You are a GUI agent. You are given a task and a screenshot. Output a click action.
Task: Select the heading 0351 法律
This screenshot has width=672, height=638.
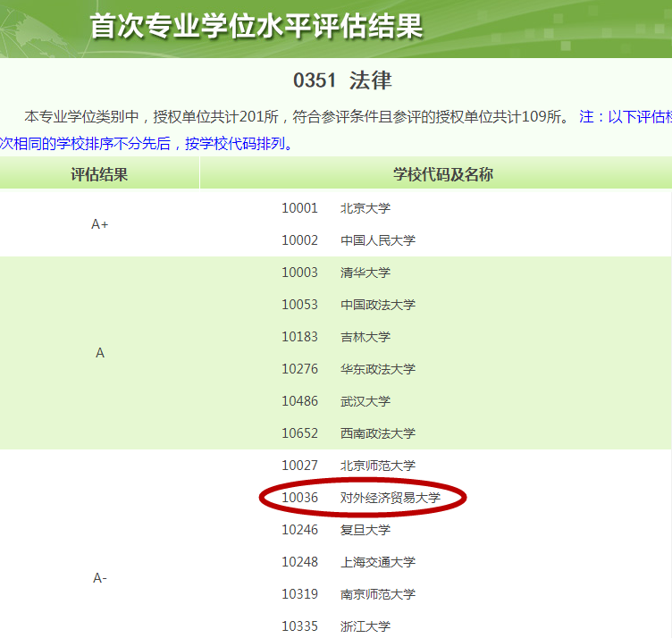pyautogui.click(x=342, y=80)
